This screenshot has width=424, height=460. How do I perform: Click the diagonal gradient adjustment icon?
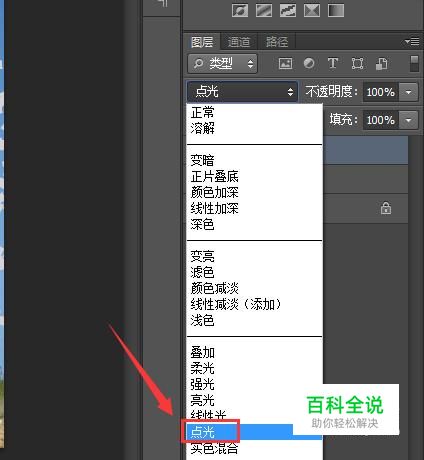[264, 10]
